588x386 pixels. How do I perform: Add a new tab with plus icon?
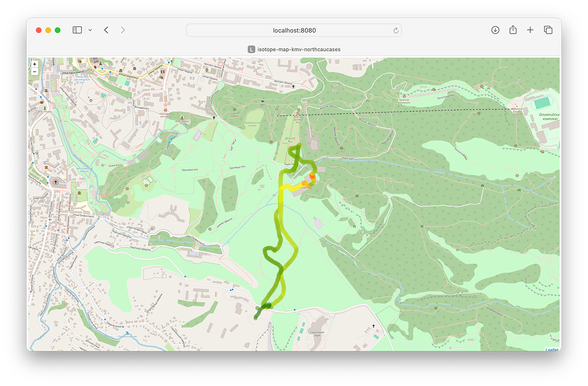click(x=530, y=30)
